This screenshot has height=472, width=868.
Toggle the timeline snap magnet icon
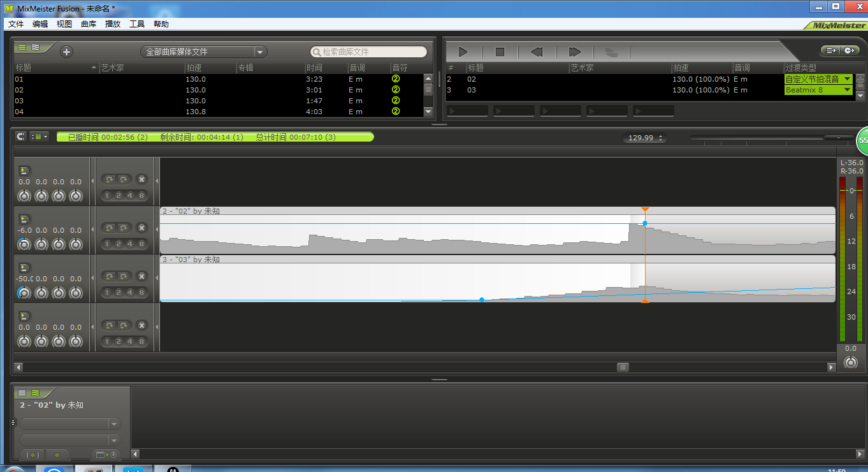[21, 136]
